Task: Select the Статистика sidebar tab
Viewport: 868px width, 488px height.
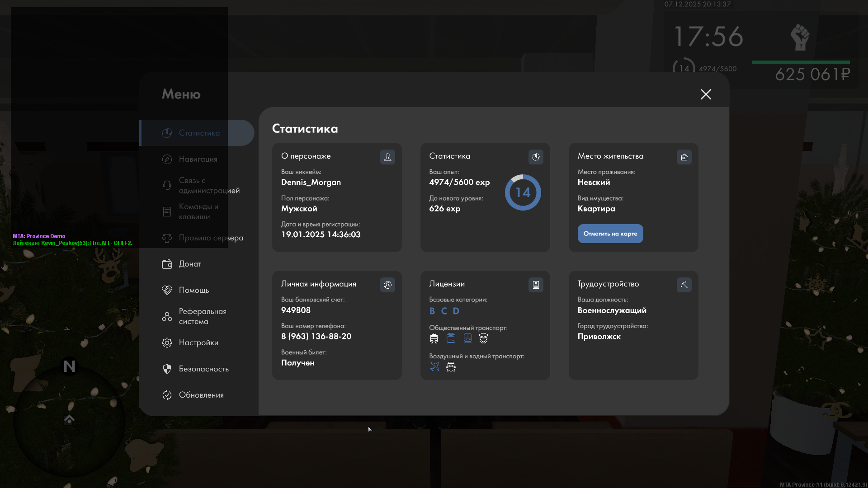Action: point(199,133)
